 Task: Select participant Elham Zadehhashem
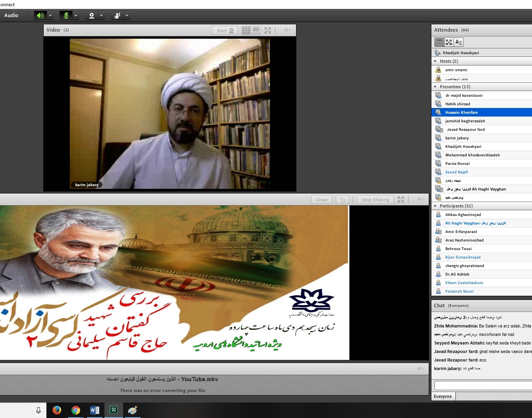pyautogui.click(x=482, y=283)
